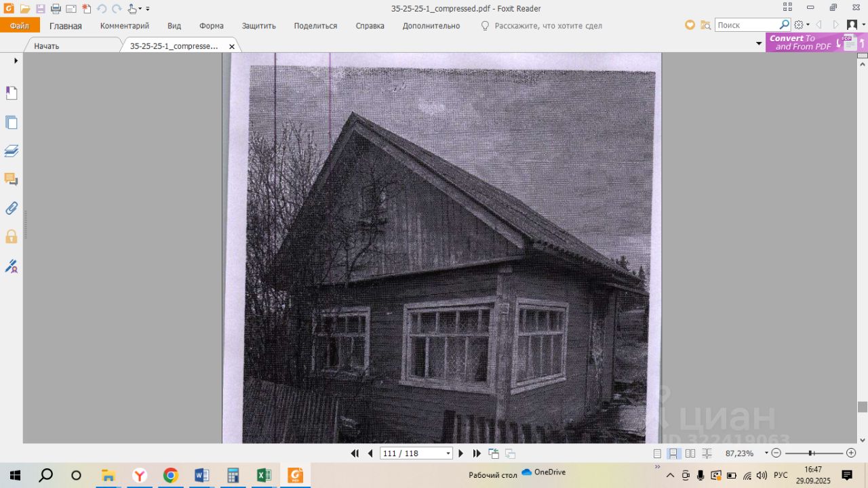
Task: Click the magnifier search button
Action: (x=785, y=25)
